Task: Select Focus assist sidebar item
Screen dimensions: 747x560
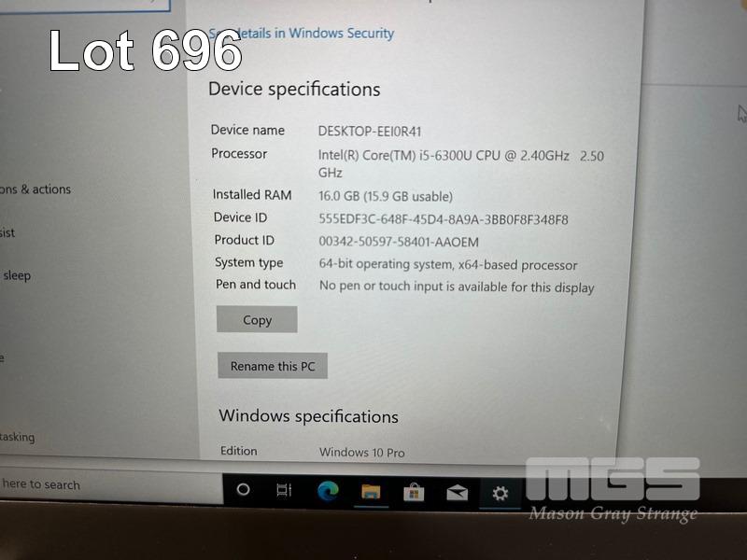Action: click(x=7, y=232)
